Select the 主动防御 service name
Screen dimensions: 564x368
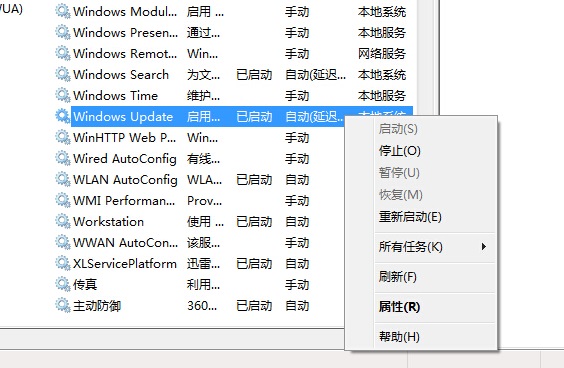pyautogui.click(x=97, y=305)
